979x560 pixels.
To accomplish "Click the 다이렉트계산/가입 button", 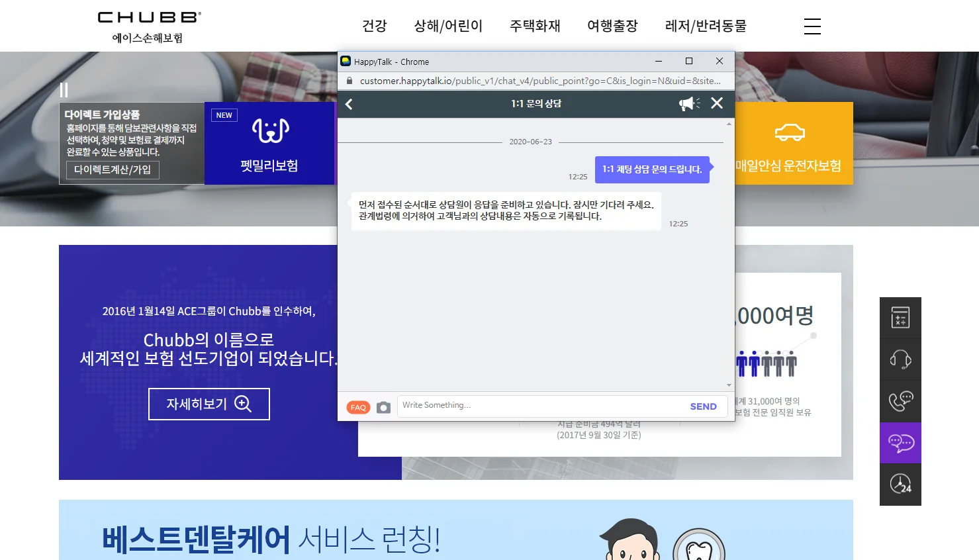I will [112, 170].
